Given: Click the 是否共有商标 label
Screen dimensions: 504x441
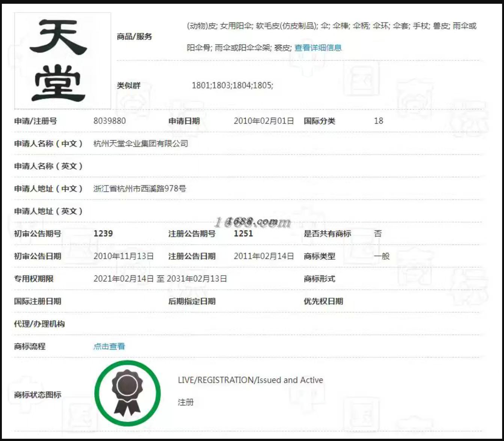Looking at the screenshot, I should pos(327,234).
